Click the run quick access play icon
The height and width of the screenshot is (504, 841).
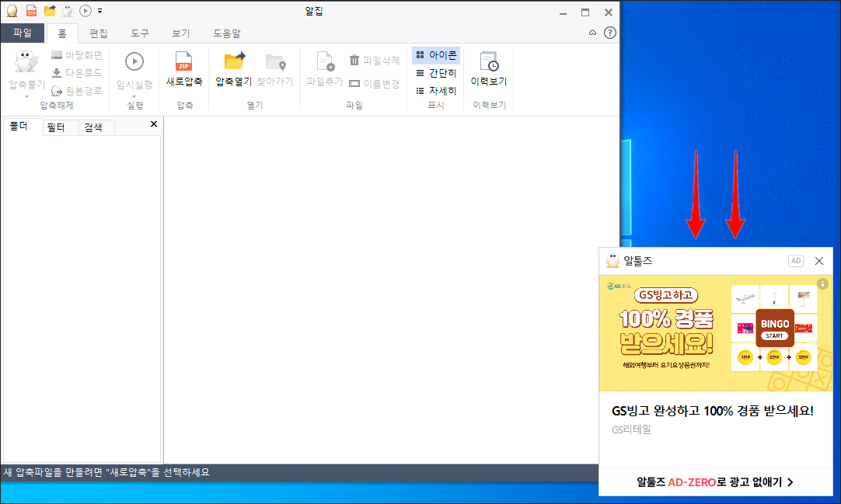(x=85, y=11)
